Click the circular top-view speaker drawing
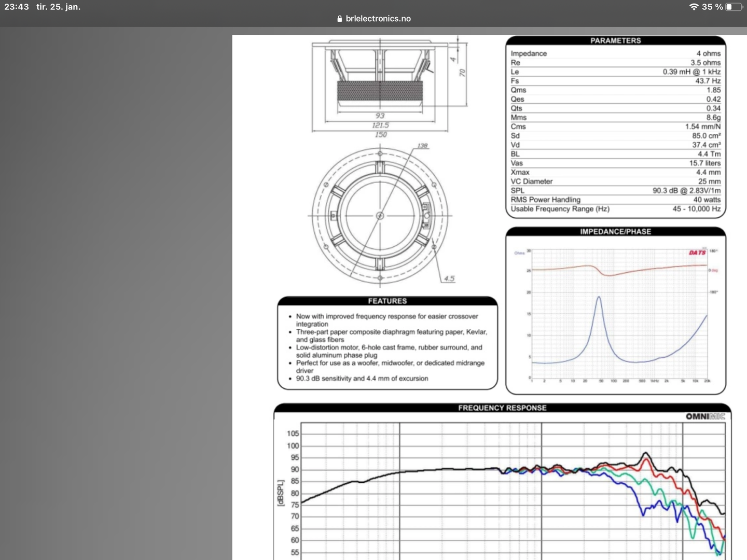The width and height of the screenshot is (747, 560). (x=380, y=215)
